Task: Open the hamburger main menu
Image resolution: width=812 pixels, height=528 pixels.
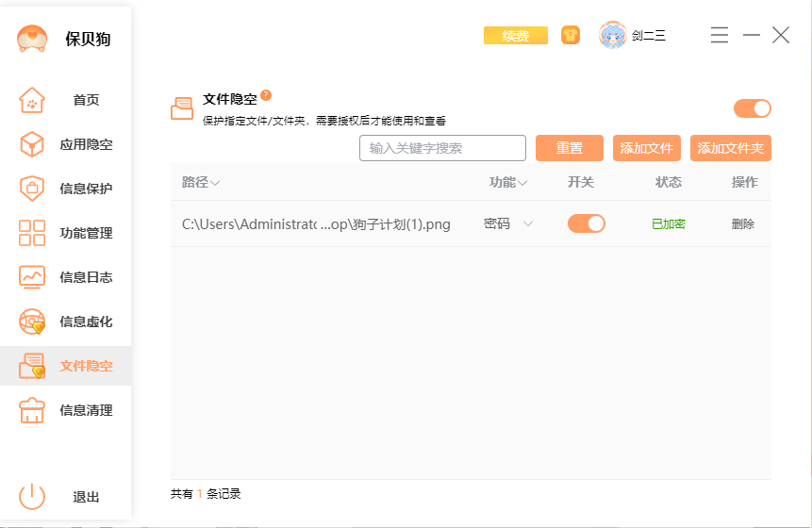Action: [719, 36]
